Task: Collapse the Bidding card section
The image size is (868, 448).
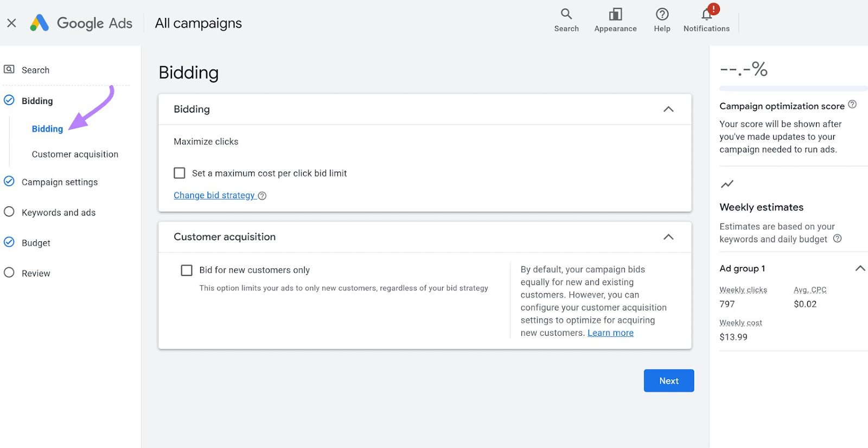Action: [668, 110]
